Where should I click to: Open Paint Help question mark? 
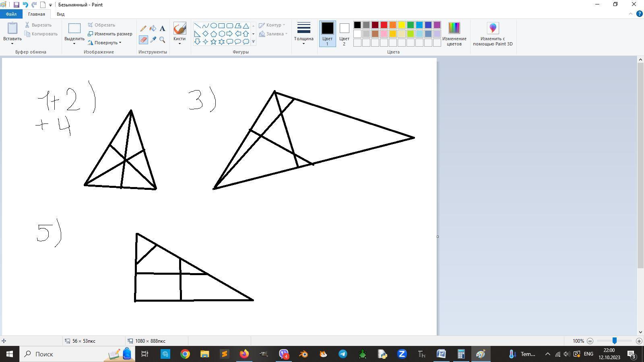point(640,14)
